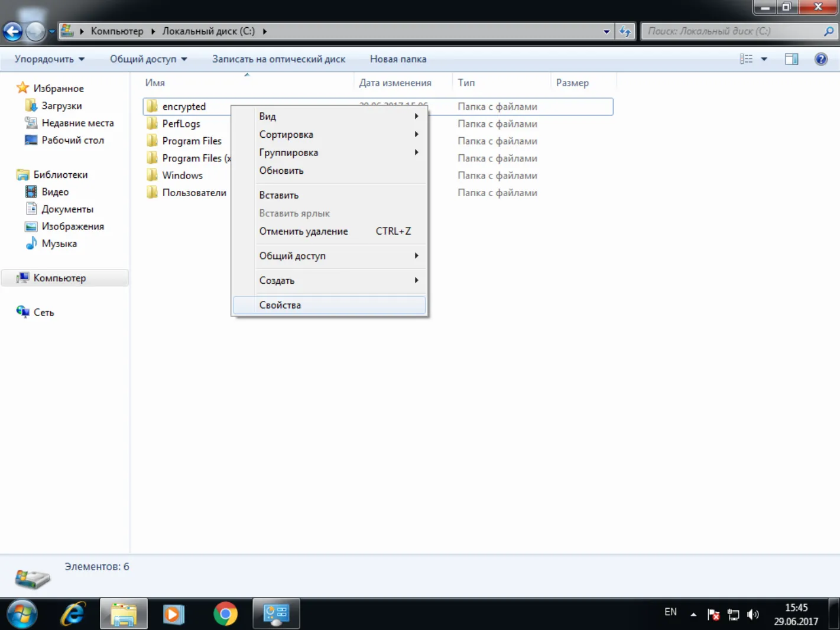This screenshot has height=630, width=840.
Task: Choose Обновить from the context menu
Action: [329, 171]
